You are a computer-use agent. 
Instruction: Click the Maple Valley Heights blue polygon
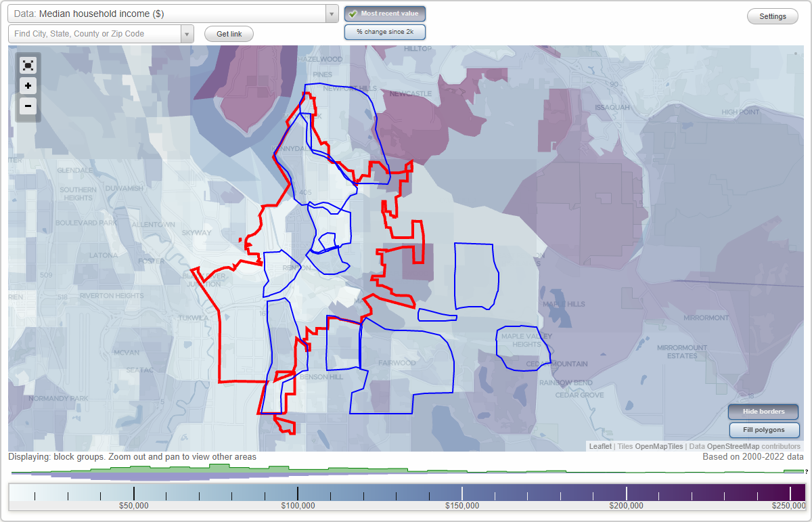click(522, 348)
